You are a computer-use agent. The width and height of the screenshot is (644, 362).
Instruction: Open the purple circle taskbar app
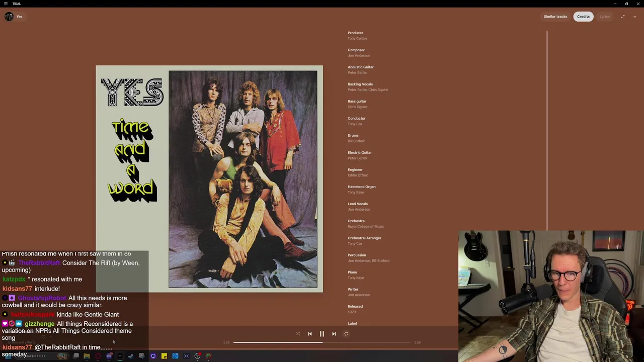[153, 356]
